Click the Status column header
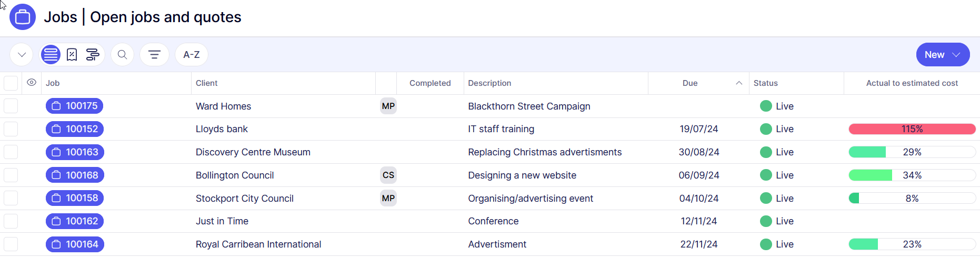The image size is (980, 257). point(765,83)
